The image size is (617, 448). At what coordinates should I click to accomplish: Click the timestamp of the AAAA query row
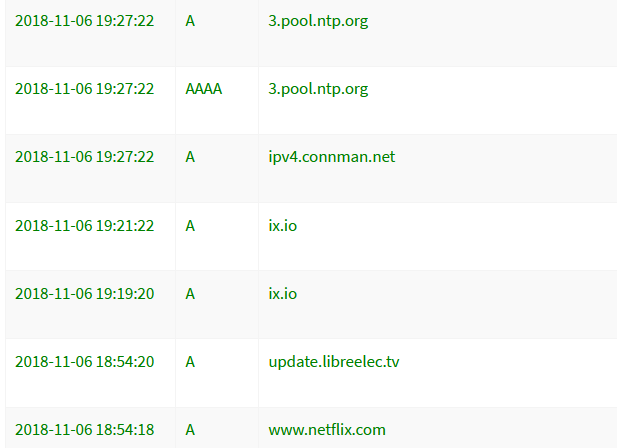84,89
